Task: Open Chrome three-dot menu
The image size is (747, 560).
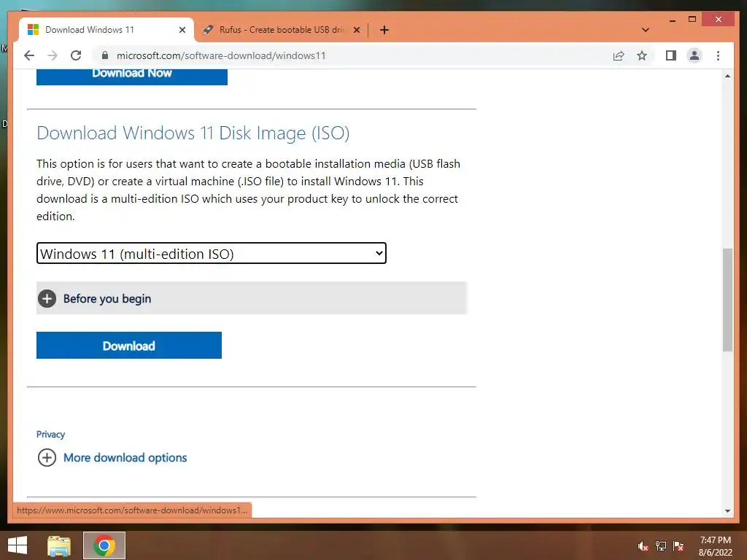Action: (718, 55)
